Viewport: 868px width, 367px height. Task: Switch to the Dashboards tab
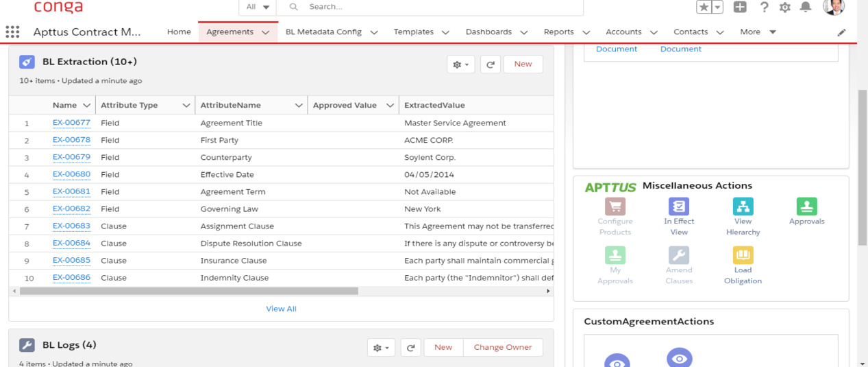click(x=488, y=32)
